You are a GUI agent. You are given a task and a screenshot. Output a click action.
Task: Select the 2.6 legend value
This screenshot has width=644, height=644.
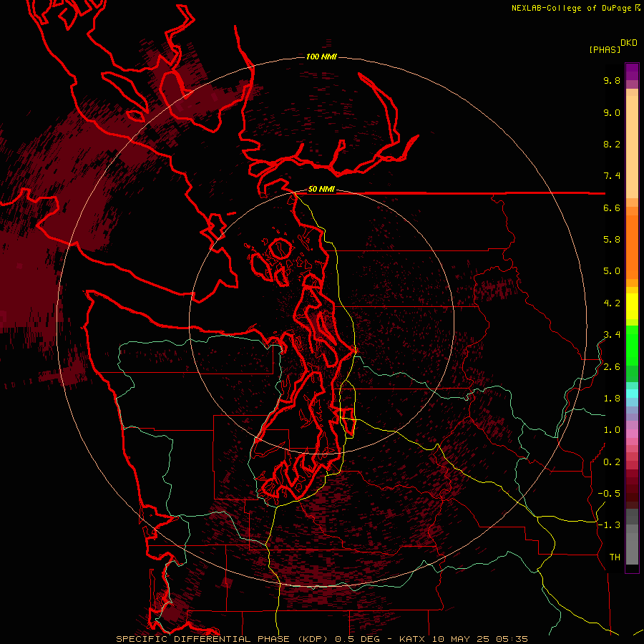(612, 367)
